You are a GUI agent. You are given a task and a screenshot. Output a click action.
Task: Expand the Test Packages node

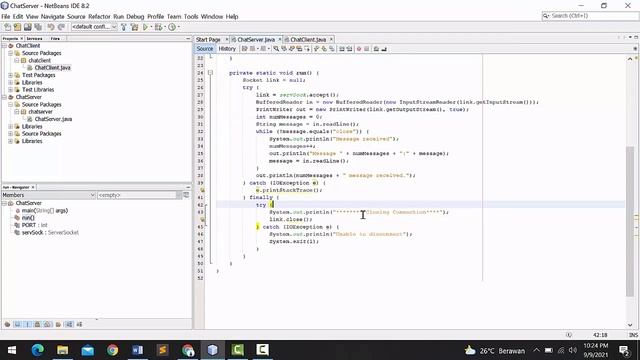(x=11, y=75)
